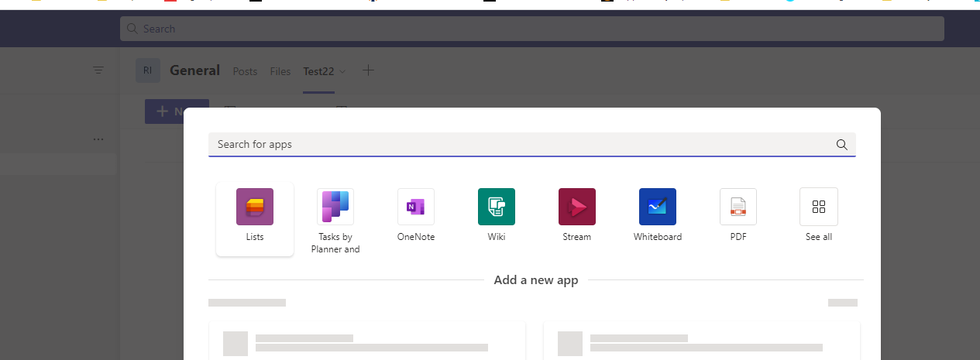Open the Files tab

tap(280, 71)
